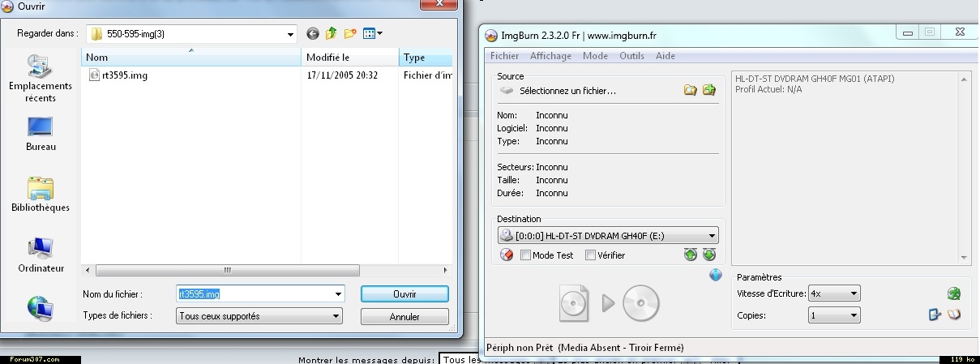This screenshot has width=980, height=364.
Task: Expand the Regarder dans folder dropdown
Action: coord(291,34)
